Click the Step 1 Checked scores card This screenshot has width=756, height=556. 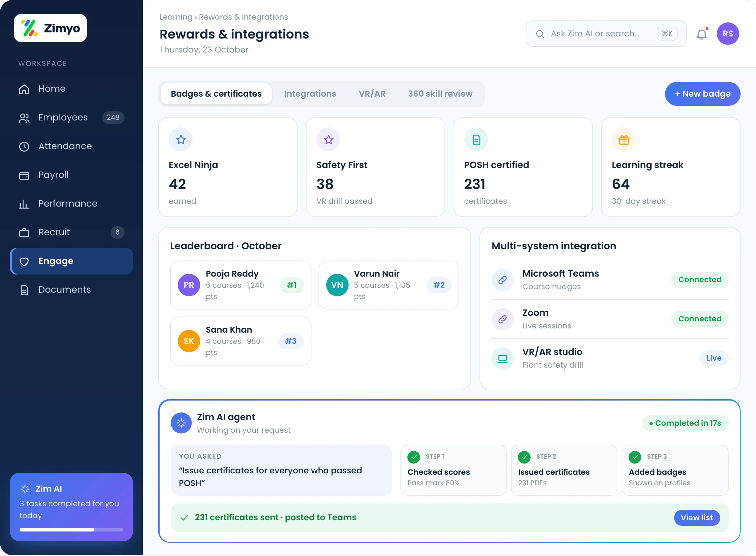tap(454, 470)
